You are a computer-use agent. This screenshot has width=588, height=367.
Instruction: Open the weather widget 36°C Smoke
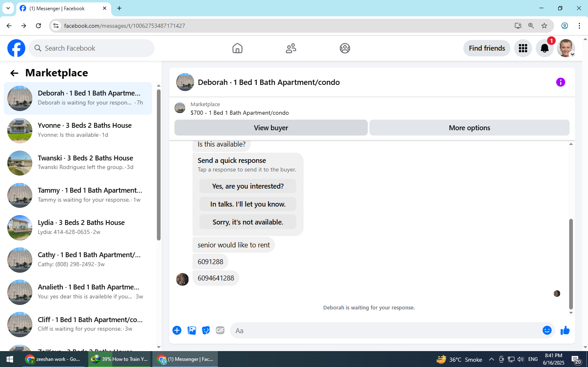click(x=459, y=359)
